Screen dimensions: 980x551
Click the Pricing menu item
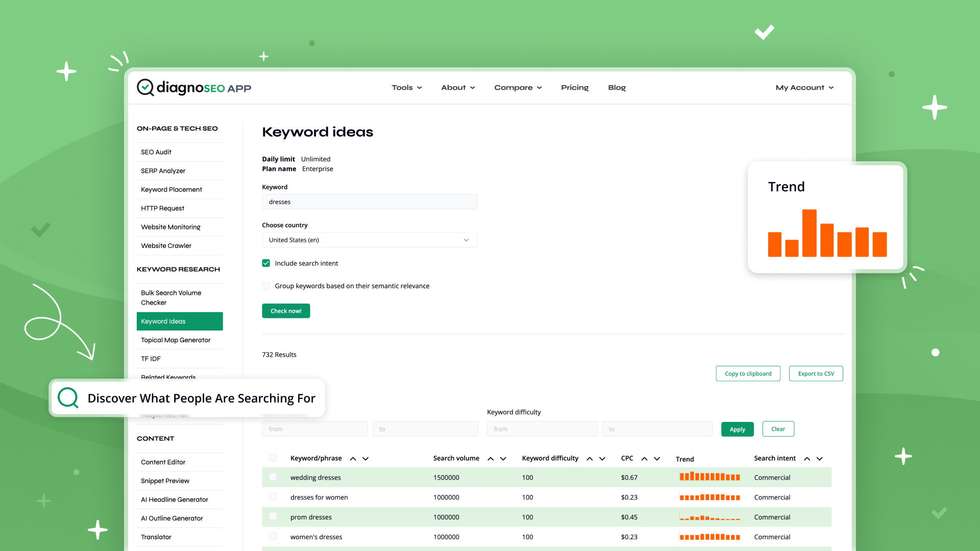tap(574, 87)
